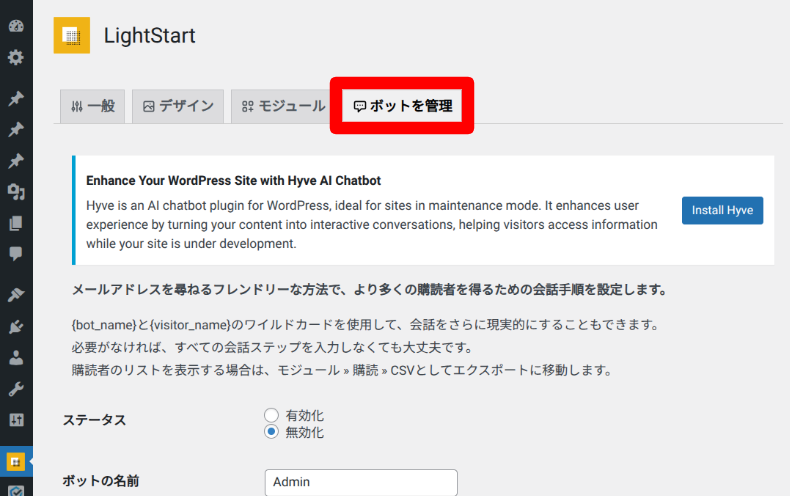Click the gear icon below Dashboard
This screenshot has width=790, height=496.
(16, 57)
